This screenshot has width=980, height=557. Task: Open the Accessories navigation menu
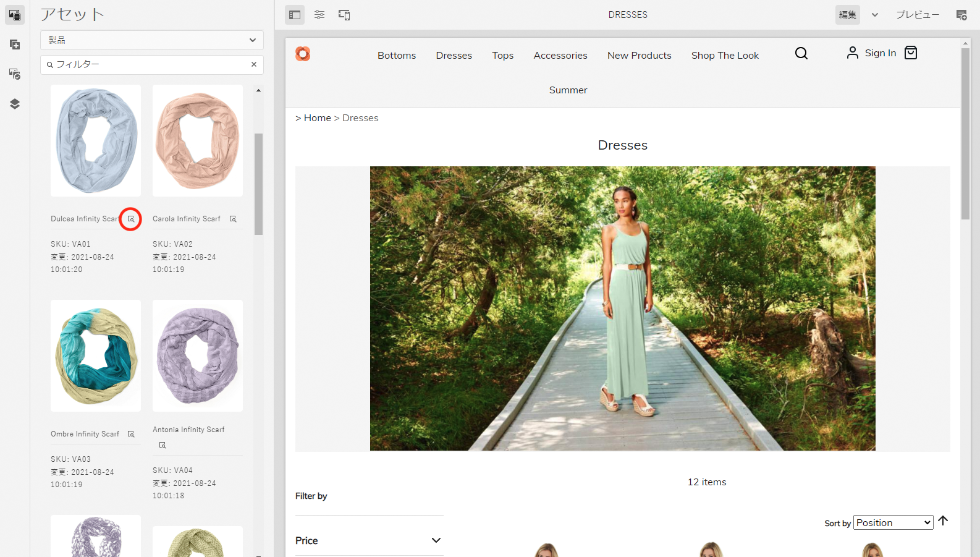tap(560, 56)
